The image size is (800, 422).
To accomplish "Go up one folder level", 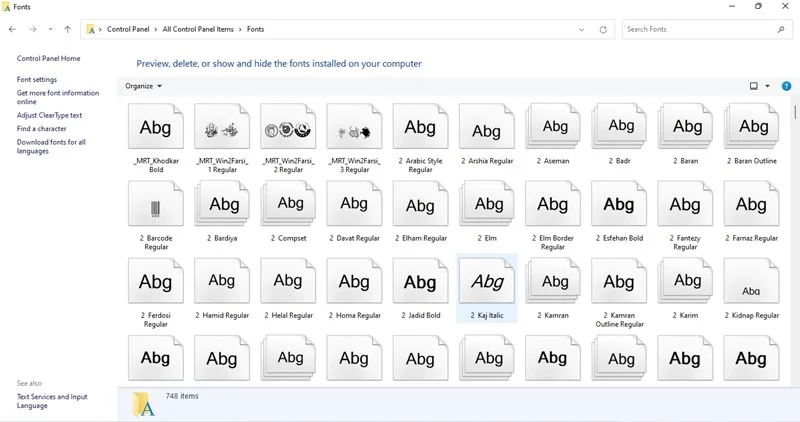I will click(x=67, y=30).
